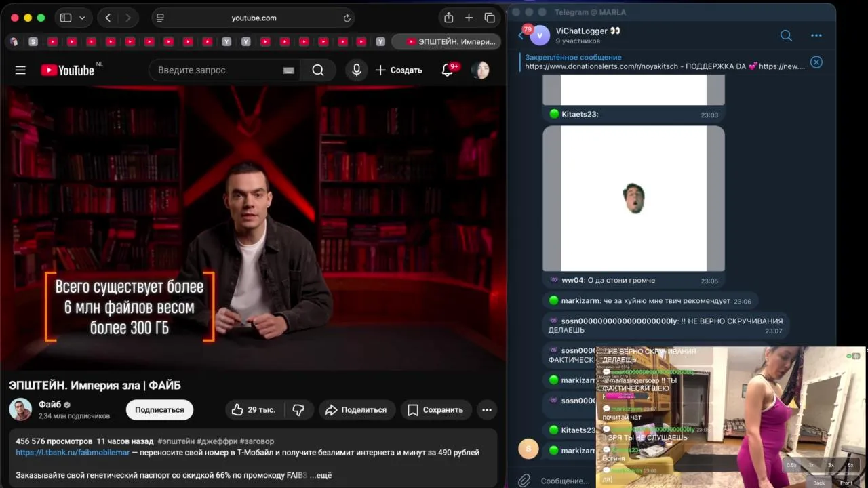Screen dimensions: 868x488
Task: Go forward in Safari history
Action: [x=127, y=18]
